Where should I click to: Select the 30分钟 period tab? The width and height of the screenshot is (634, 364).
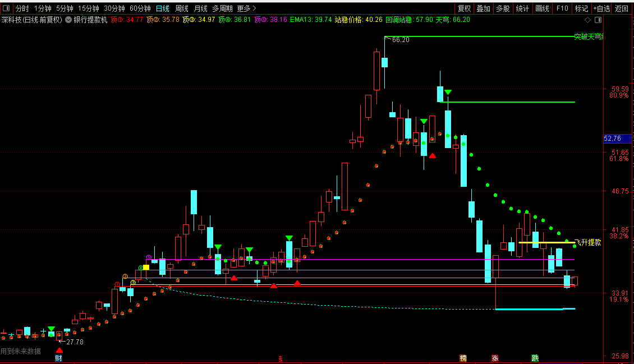pos(114,8)
